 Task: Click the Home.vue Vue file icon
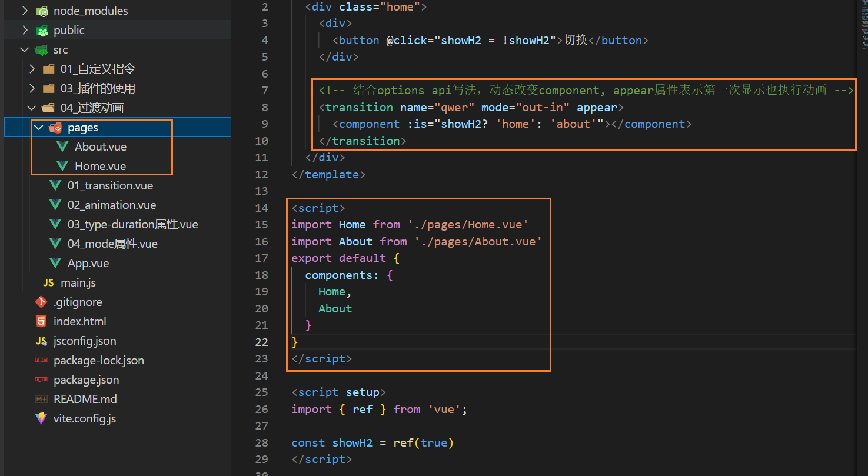tap(62, 167)
